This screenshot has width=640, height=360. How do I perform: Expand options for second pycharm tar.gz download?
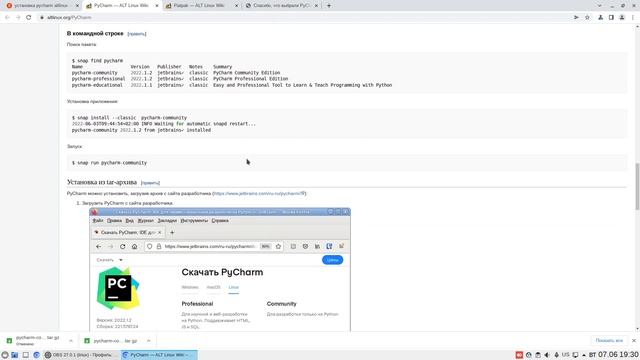pos(149,340)
